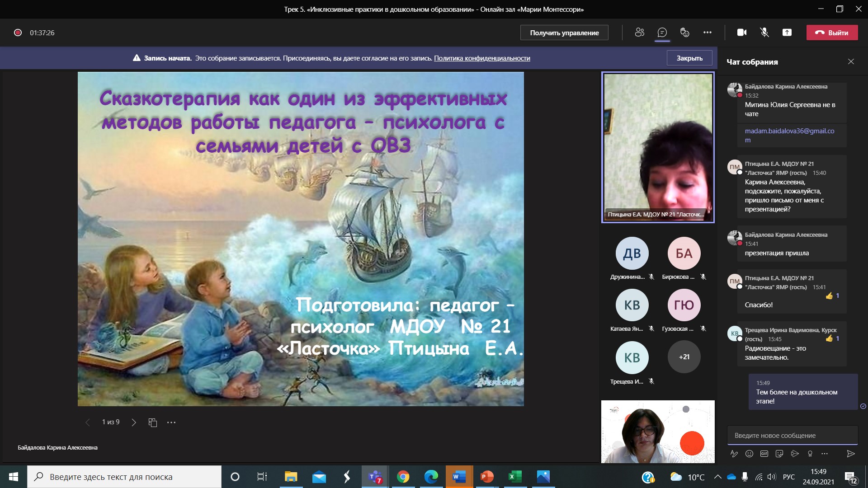Open the emoji picker in chat

(749, 454)
